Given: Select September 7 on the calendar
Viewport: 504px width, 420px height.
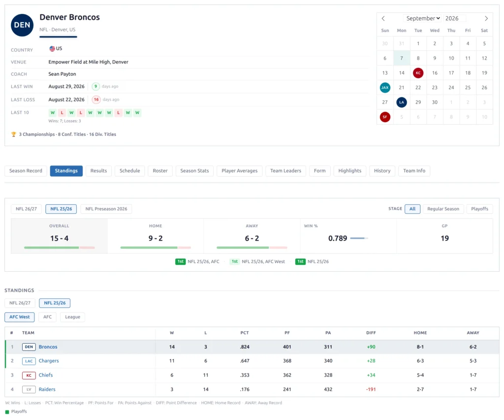Looking at the screenshot, I should 402,58.
